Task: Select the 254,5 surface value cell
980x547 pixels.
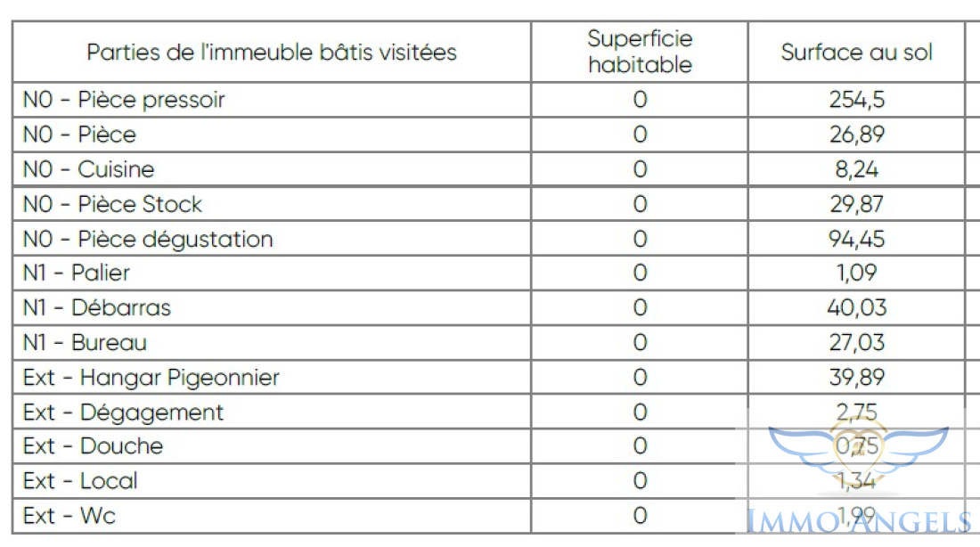Action: point(856,100)
